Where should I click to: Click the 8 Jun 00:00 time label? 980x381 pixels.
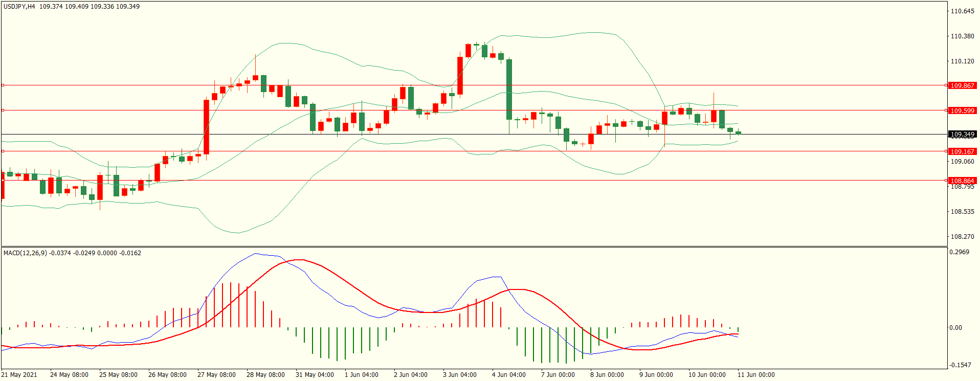coord(607,375)
